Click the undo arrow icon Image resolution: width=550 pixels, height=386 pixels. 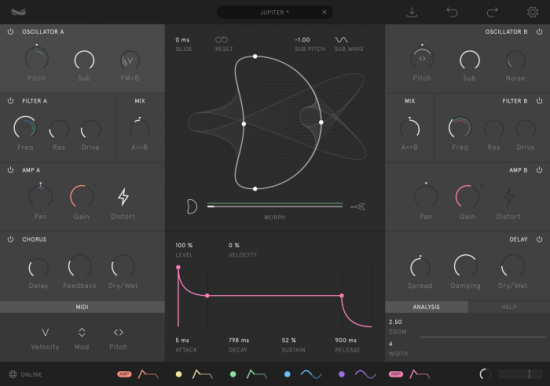tap(452, 12)
